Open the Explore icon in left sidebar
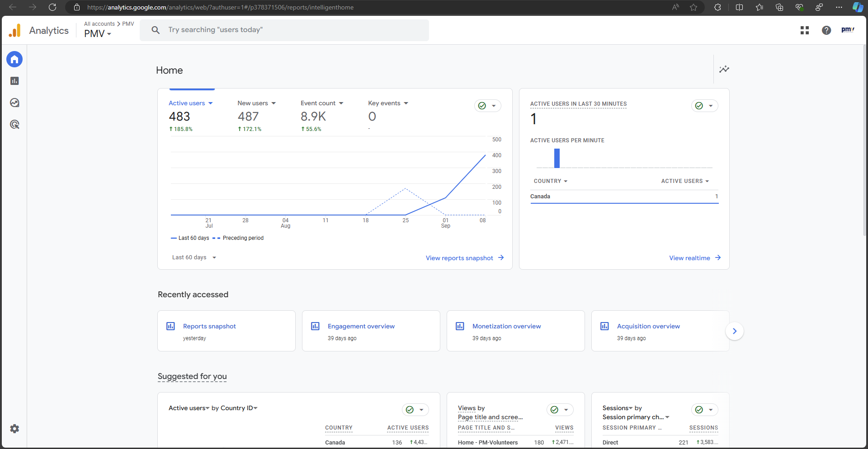 [x=14, y=103]
